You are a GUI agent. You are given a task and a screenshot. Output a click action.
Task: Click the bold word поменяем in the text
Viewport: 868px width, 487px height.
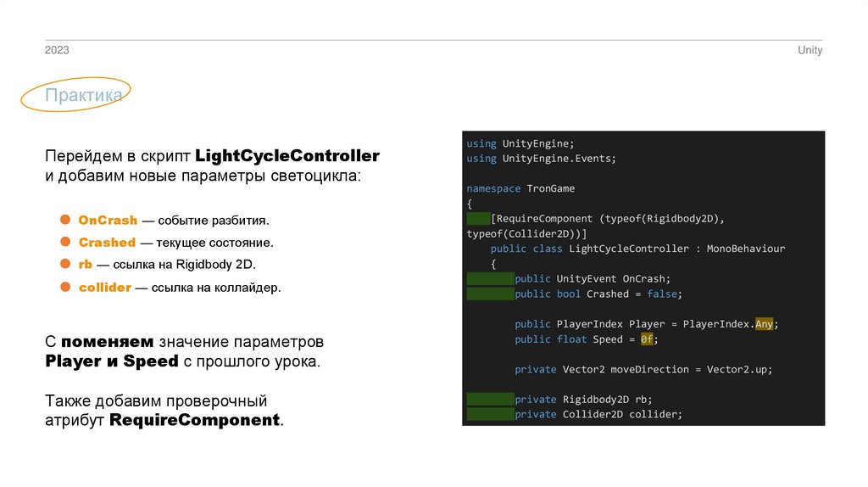(107, 343)
